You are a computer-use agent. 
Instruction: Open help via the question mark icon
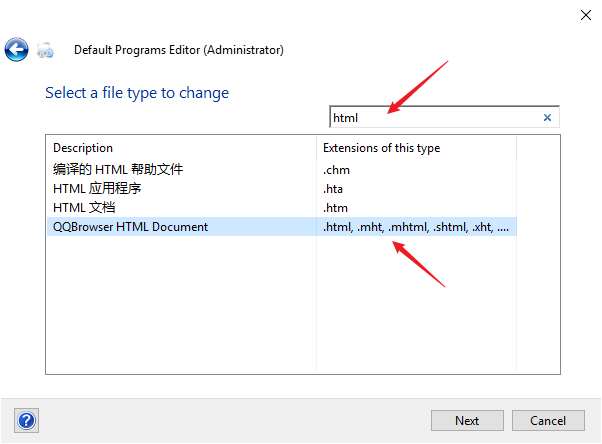(x=27, y=420)
